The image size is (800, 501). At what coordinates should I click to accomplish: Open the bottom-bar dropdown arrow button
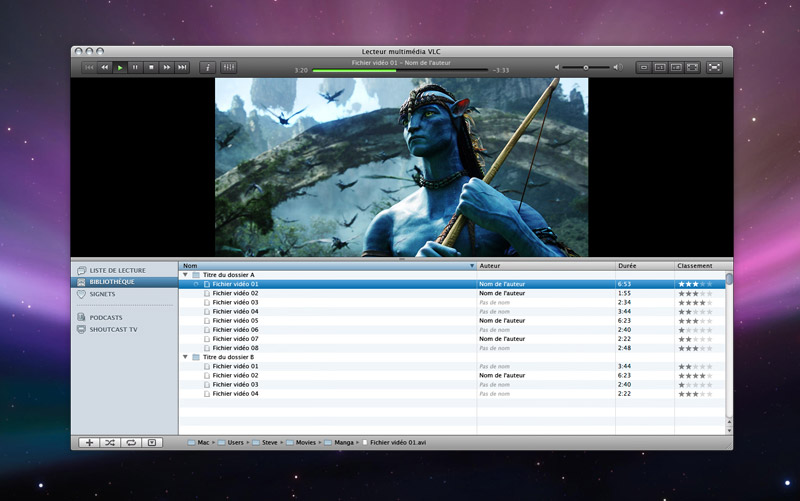(x=152, y=443)
